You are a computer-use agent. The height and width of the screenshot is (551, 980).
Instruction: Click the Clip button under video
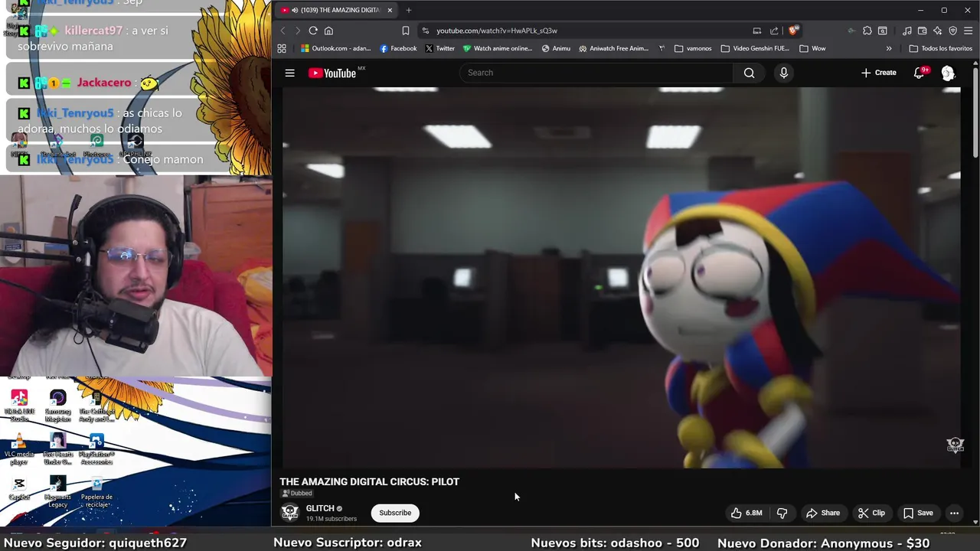coord(871,513)
